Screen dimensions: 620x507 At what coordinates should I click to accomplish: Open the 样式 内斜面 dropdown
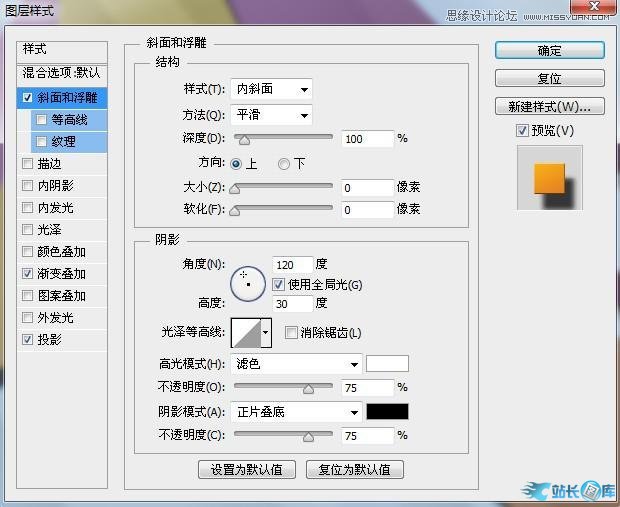(x=271, y=89)
